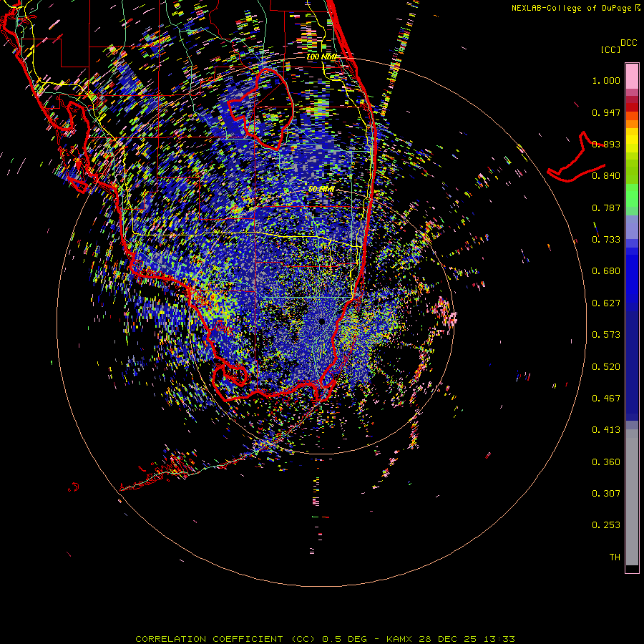This screenshot has height=644, width=644.
Task: Select the 0.467 scale value
Action: (x=606, y=399)
